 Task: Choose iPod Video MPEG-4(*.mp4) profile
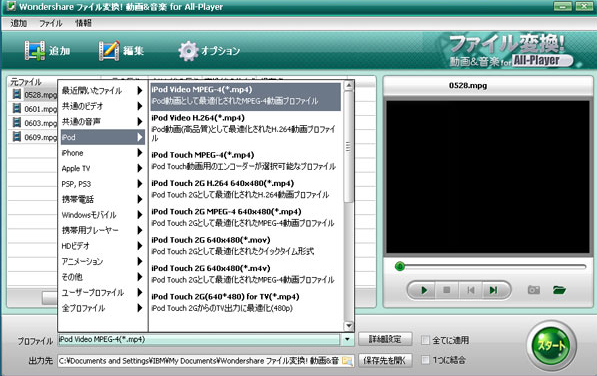point(246,97)
